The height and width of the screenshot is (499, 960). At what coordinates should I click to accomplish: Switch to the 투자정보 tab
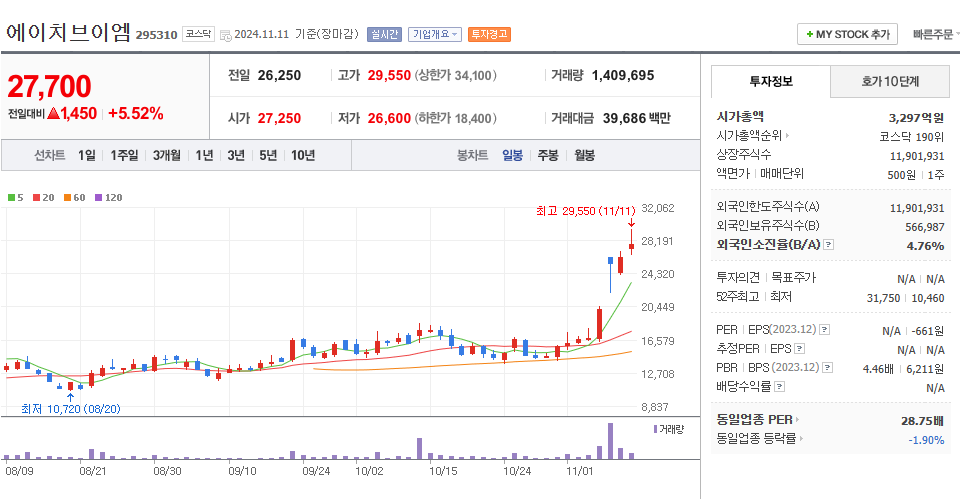click(771, 81)
